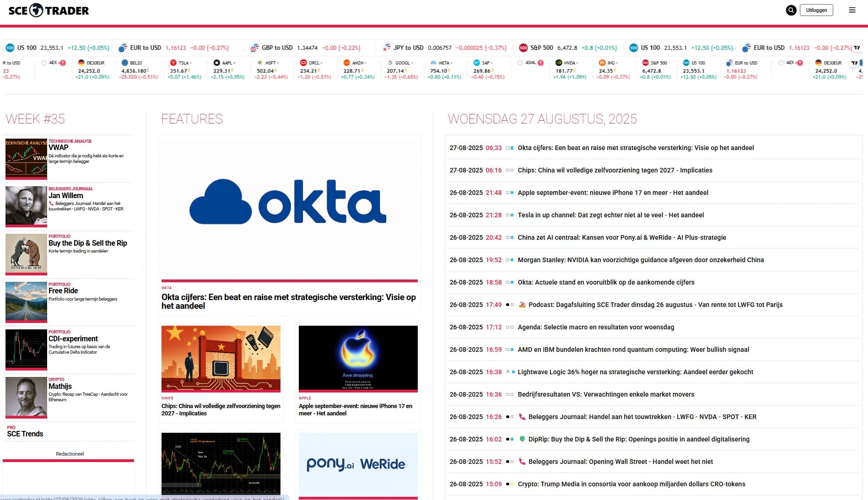868x500 pixels.
Task: Click the TECHNISCHE ANALYSE category label
Action: point(70,141)
